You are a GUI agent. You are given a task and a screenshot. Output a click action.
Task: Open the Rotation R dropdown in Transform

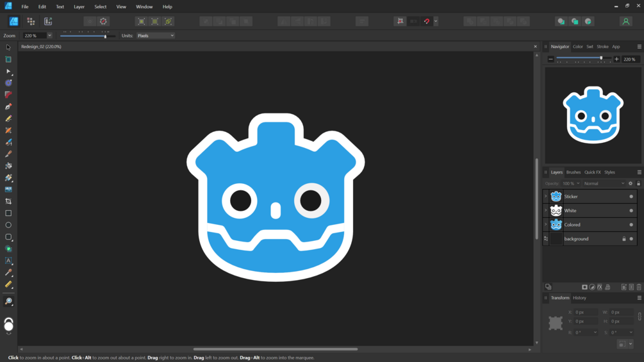pos(595,333)
